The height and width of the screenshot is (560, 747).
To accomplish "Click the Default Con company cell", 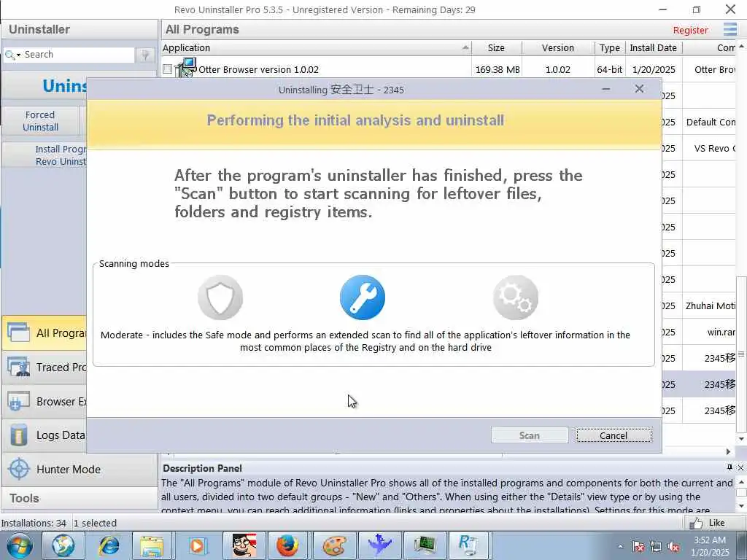I will pyautogui.click(x=711, y=122).
